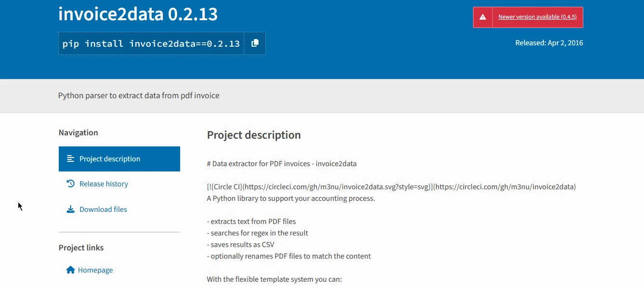This screenshot has width=644, height=288.
Task: Click the Data extractor for PDF invoices line
Action: pyautogui.click(x=281, y=164)
